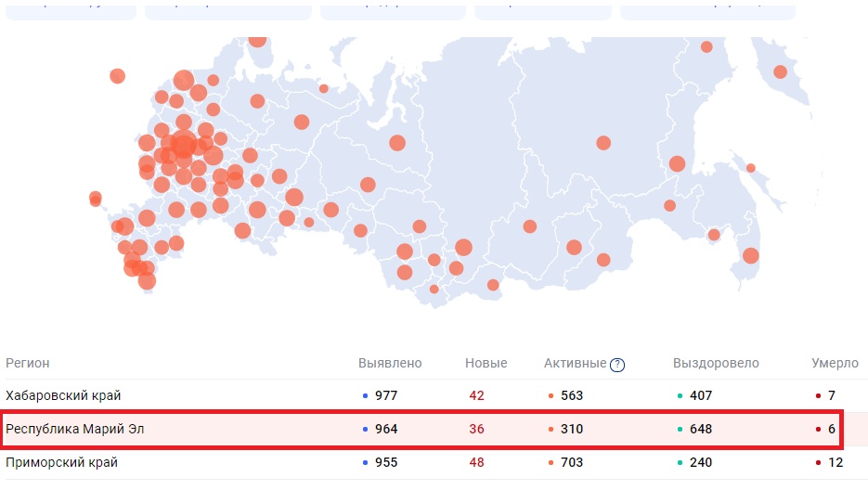
Task: Click the Kaliningrad bubble at far west
Action: click(x=117, y=76)
